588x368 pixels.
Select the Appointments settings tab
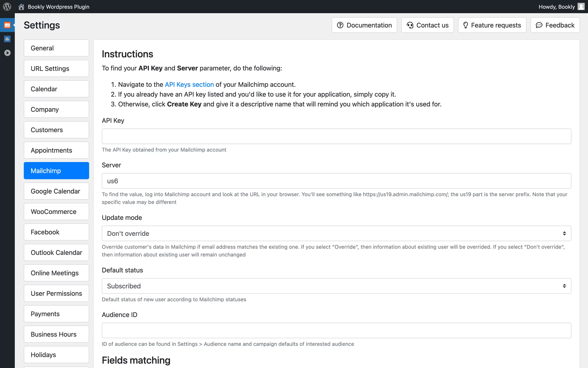[56, 150]
